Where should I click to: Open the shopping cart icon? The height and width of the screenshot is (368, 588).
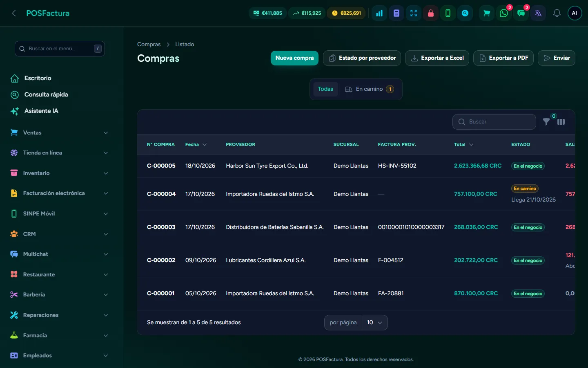tap(487, 13)
